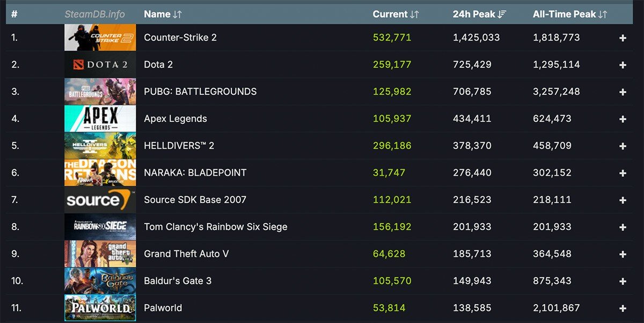Click plus icon for Apex Legends
Image resolution: width=644 pixels, height=323 pixels.
point(623,119)
